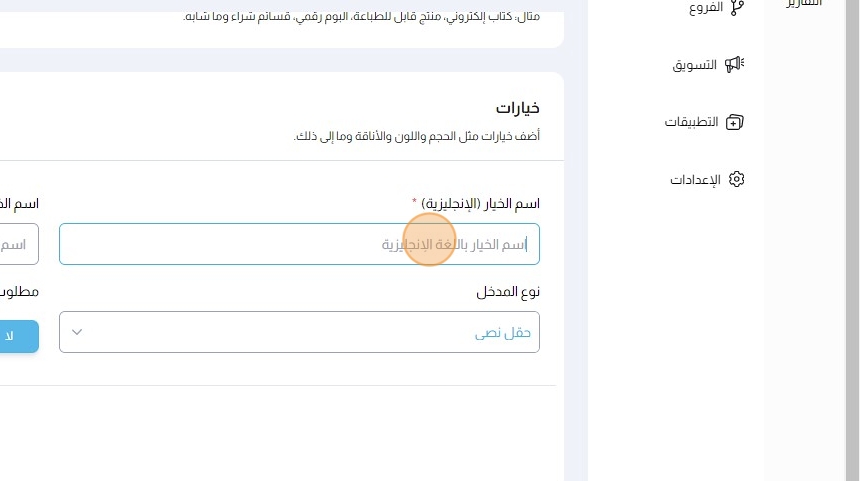Image resolution: width=860 pixels, height=481 pixels.
Task: Click the chevron arrow of input type dropdown
Action: (77, 332)
